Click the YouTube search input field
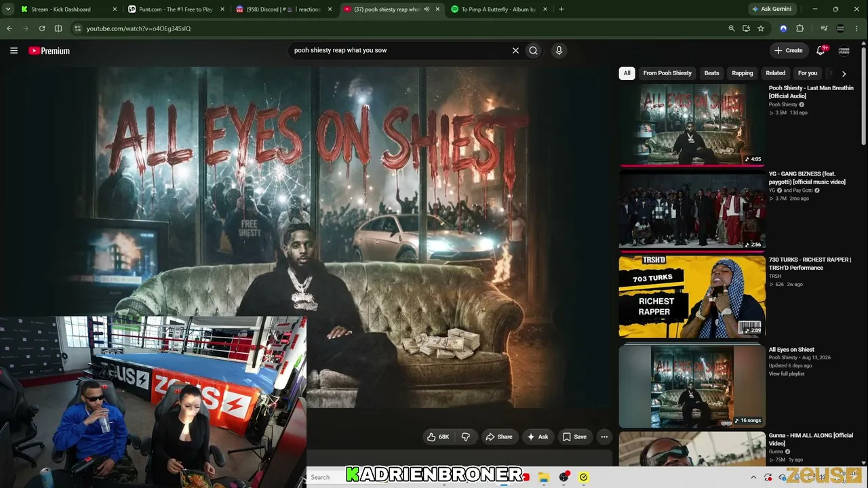This screenshot has width=868, height=488. (x=400, y=50)
